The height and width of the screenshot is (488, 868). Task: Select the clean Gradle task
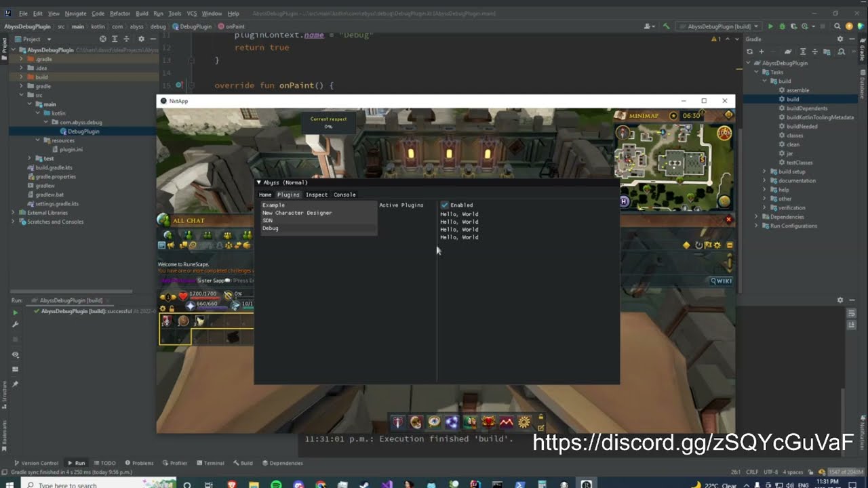793,144
